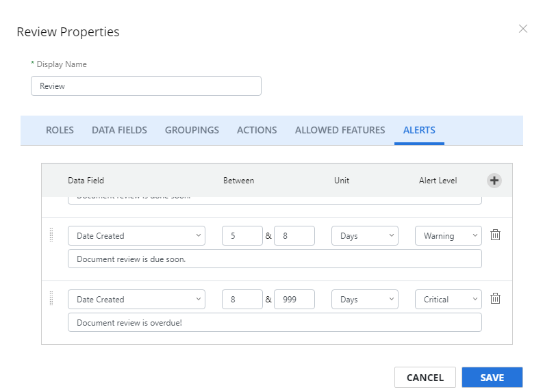543x392 pixels.
Task: Delete the Warning alert row via trash icon
Action: click(x=495, y=235)
